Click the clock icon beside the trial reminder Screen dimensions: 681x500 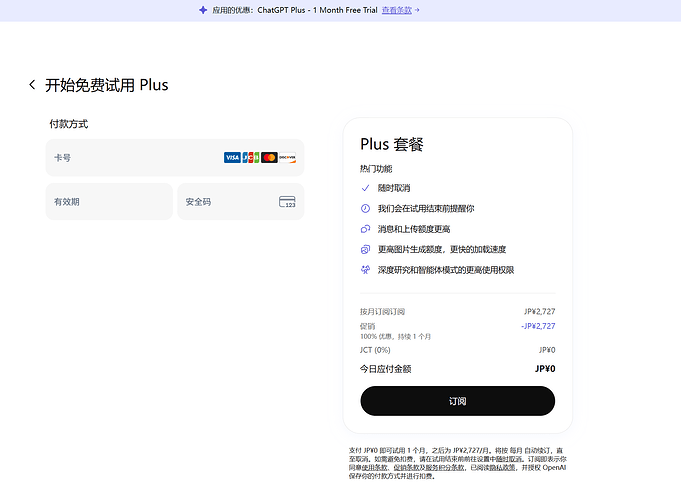click(365, 209)
